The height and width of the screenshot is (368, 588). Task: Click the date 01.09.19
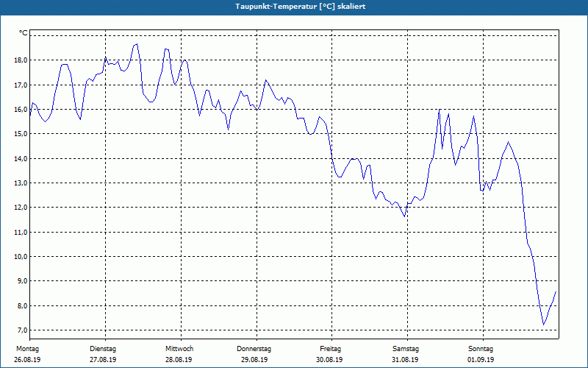(481, 360)
